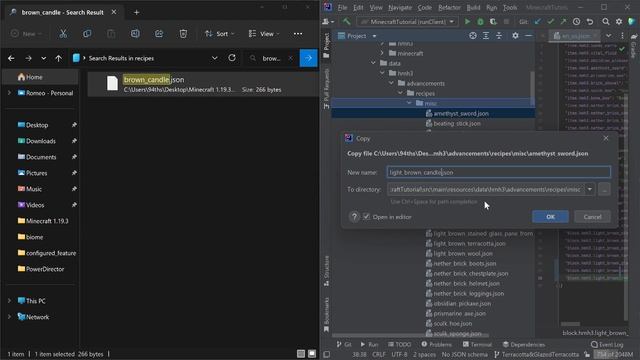Click the Delete trash icon in File Explorer

pyautogui.click(x=183, y=33)
